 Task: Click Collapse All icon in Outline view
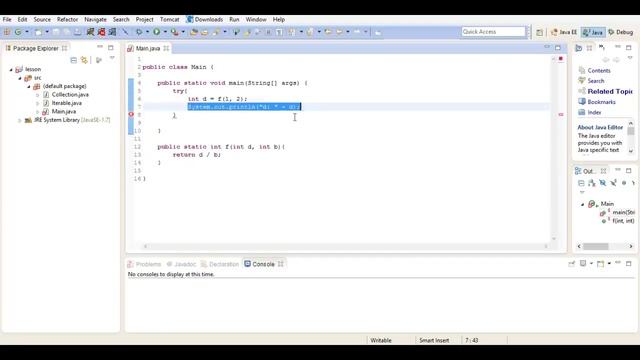click(581, 183)
